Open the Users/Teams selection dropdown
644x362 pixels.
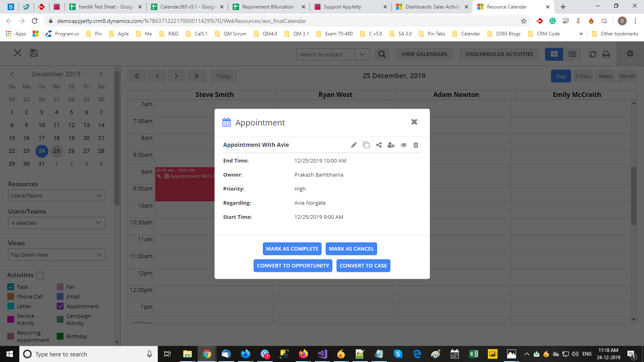click(56, 222)
